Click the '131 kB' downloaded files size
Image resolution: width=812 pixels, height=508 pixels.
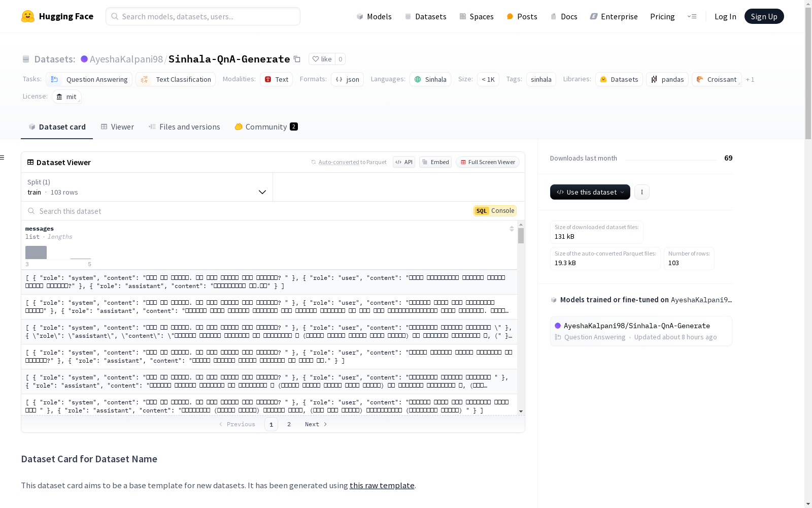pos(564,236)
